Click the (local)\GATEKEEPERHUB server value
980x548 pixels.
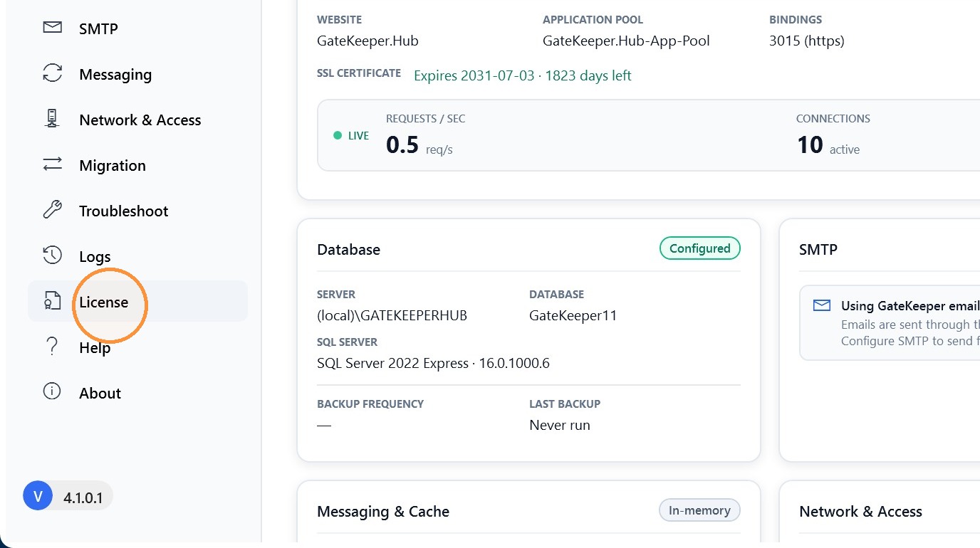(x=392, y=315)
